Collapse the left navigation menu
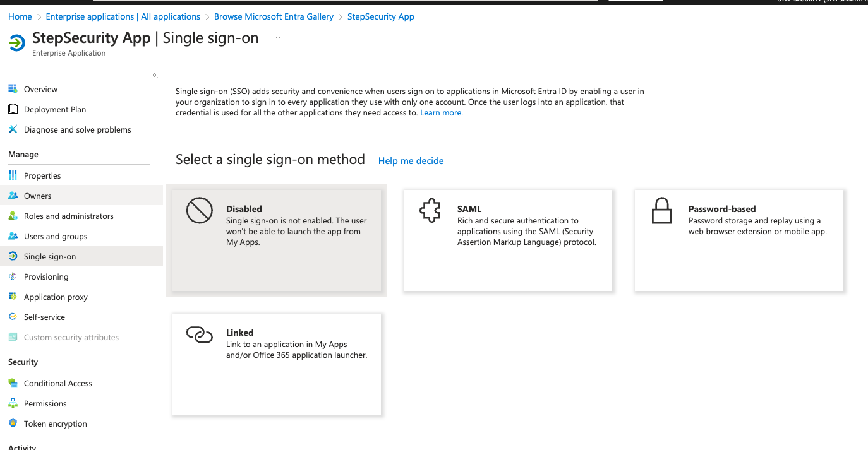 155,75
